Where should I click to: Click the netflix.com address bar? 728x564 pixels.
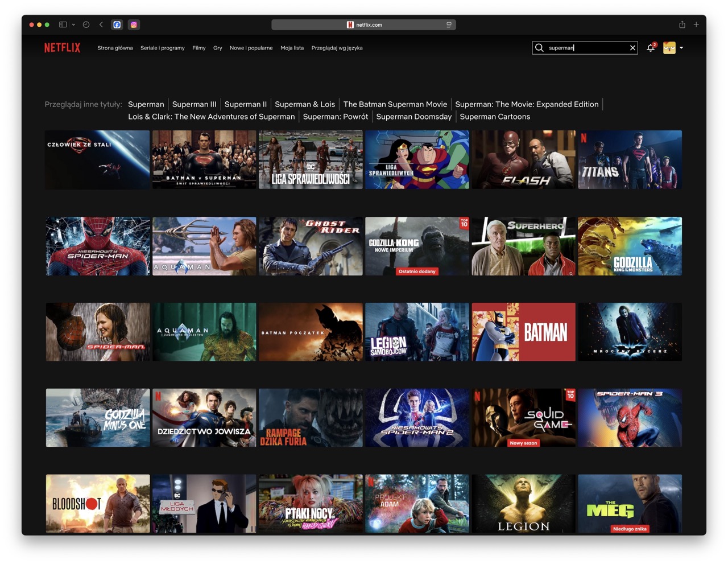[x=364, y=24]
